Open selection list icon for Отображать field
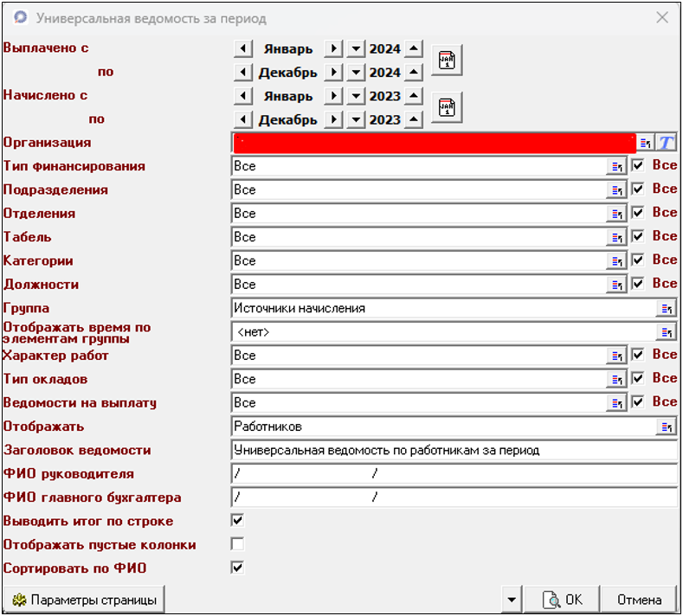 point(666,427)
